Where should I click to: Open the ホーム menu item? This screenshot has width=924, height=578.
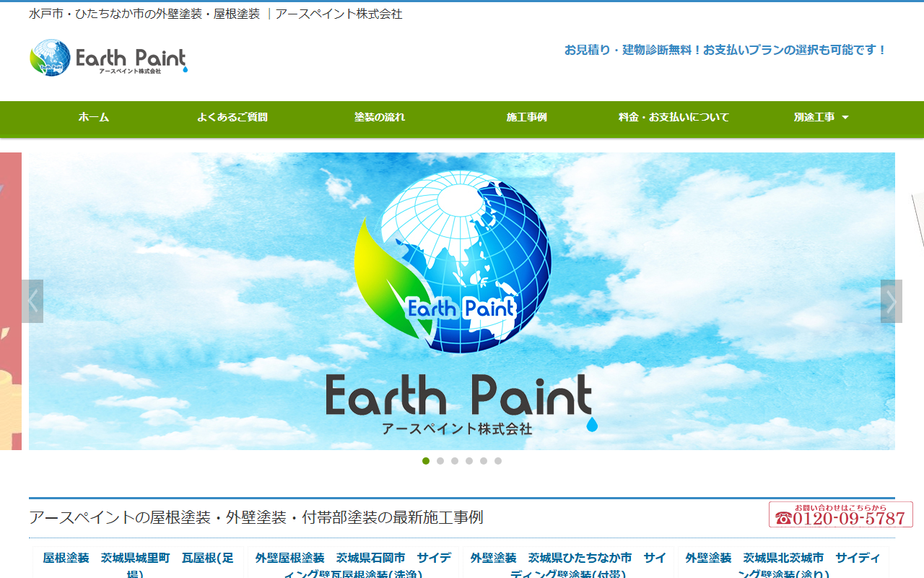click(x=94, y=117)
